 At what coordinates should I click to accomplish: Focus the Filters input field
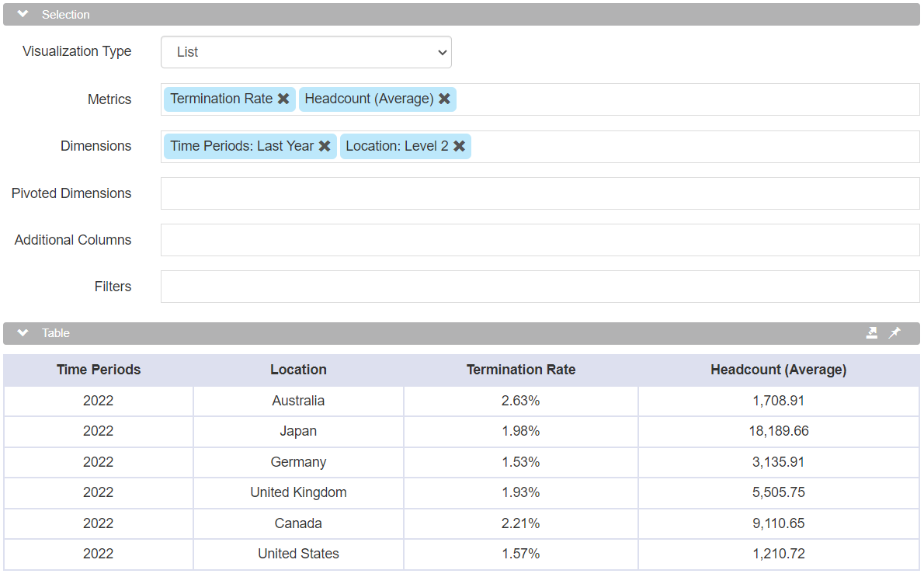[x=540, y=287]
